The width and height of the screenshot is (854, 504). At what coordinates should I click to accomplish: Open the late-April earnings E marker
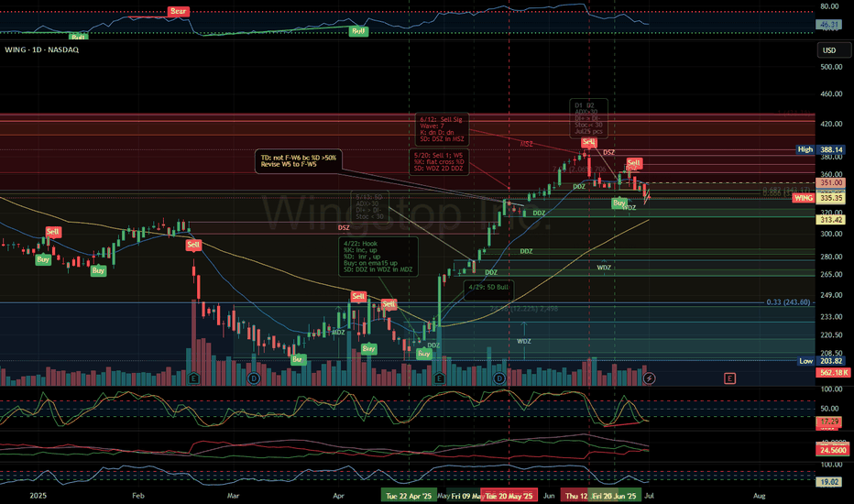(x=440, y=378)
